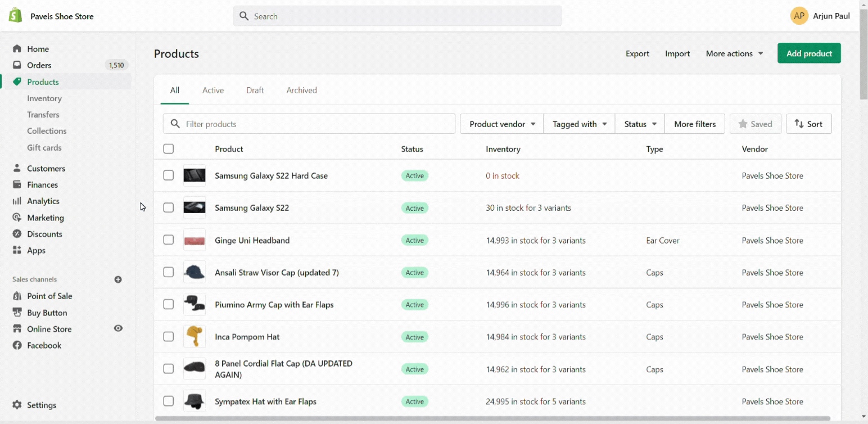The height and width of the screenshot is (424, 868).
Task: Open Marketing in the sidebar
Action: (45, 218)
